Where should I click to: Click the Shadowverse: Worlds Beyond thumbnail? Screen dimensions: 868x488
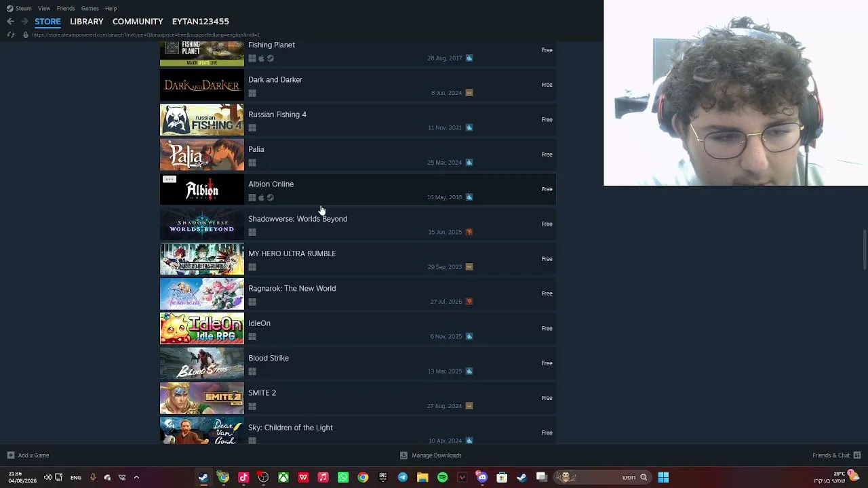point(202,224)
